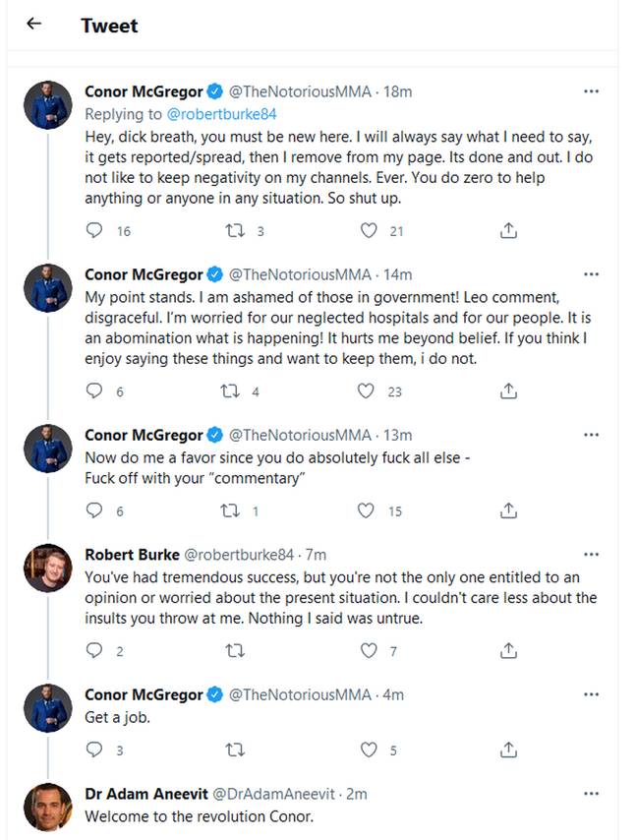The width and height of the screenshot is (637, 840).
Task: Click Conor McGregor's avatar on 14m tweet
Action: [x=47, y=287]
